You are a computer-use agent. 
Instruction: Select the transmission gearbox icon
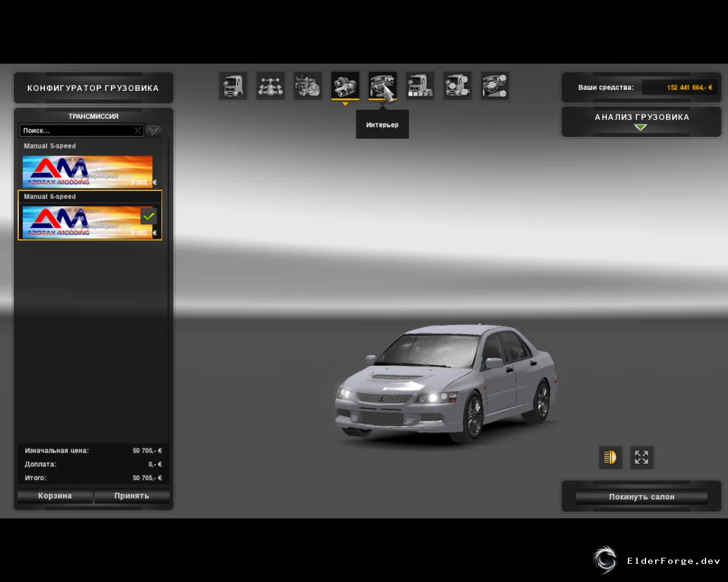tap(345, 86)
